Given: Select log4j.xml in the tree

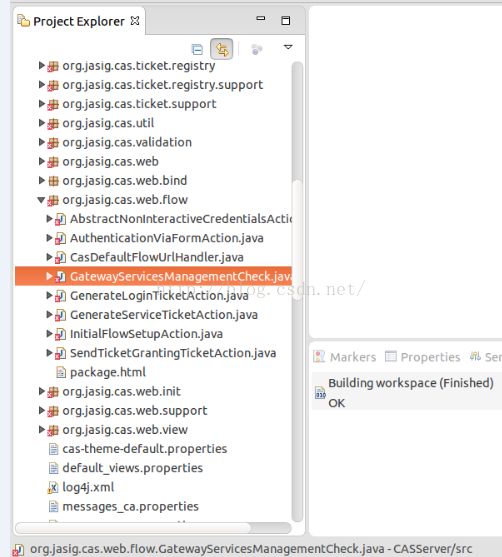Looking at the screenshot, I should click(x=88, y=487).
